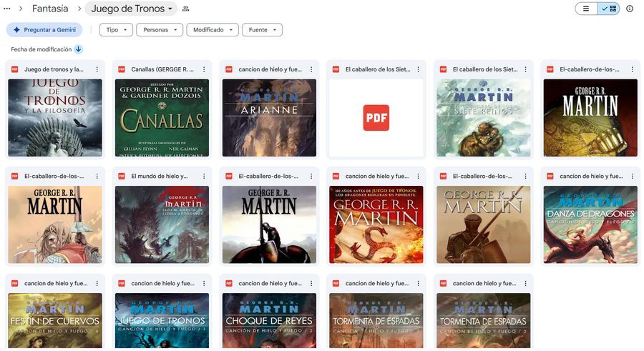Screen dimensions: 644x351
Task: Select the Danza de Dragones cover thumbnail
Action: [x=590, y=224]
